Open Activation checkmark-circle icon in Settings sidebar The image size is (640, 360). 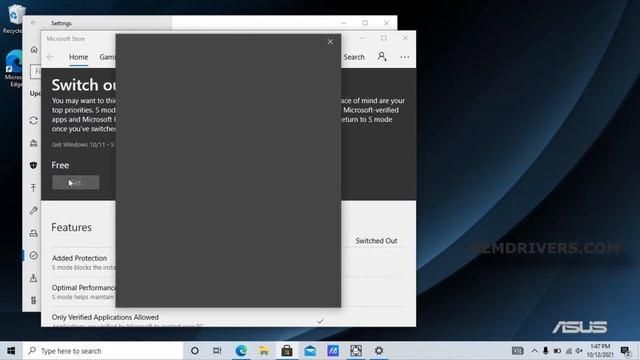33,256
